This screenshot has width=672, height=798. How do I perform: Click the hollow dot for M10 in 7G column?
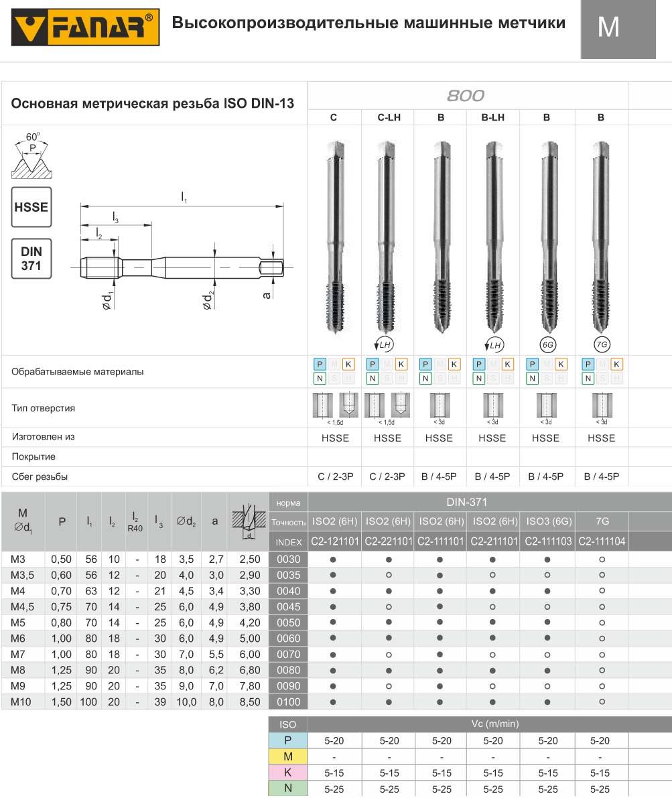pos(602,702)
